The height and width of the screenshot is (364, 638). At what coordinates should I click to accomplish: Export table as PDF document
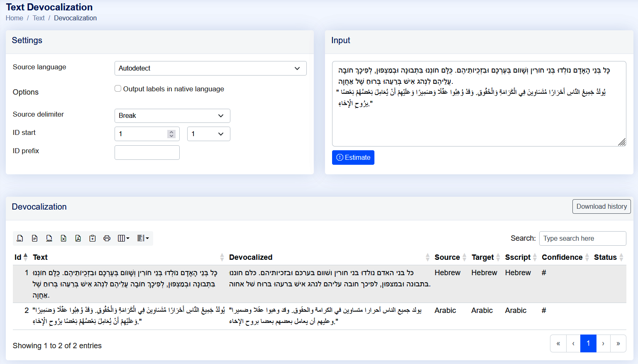[x=78, y=238]
